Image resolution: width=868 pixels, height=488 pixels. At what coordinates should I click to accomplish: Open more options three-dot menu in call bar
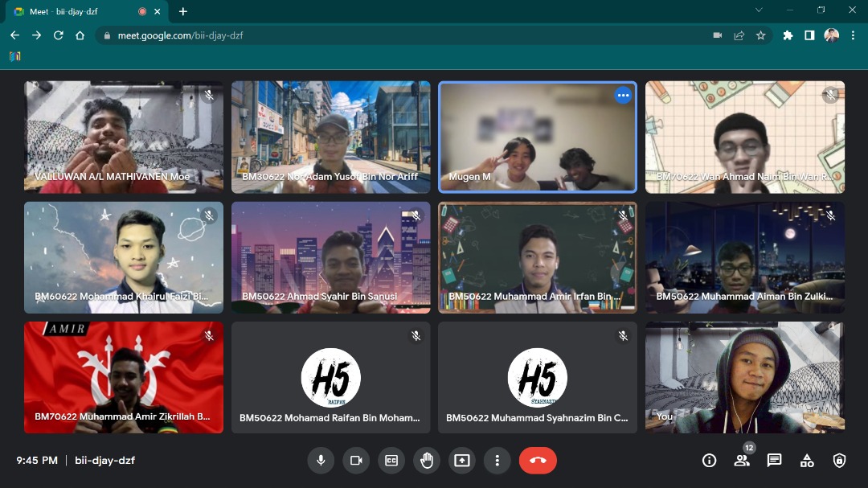pyautogui.click(x=497, y=461)
